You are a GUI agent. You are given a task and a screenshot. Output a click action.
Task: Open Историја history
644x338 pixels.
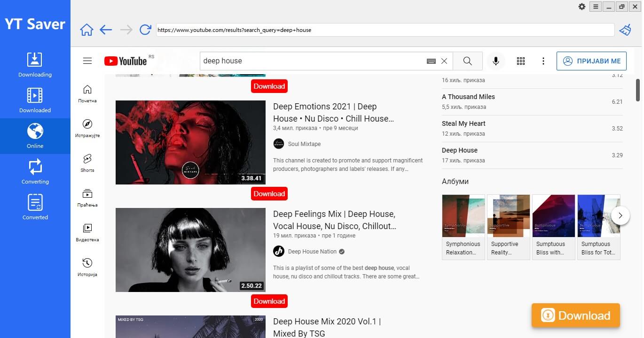coord(87,268)
